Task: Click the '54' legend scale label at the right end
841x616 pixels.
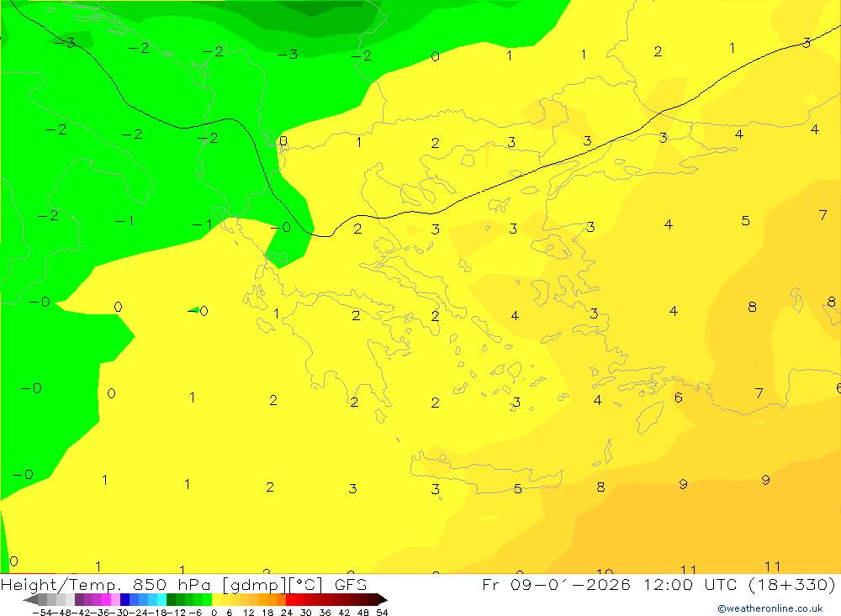Action: (x=382, y=613)
